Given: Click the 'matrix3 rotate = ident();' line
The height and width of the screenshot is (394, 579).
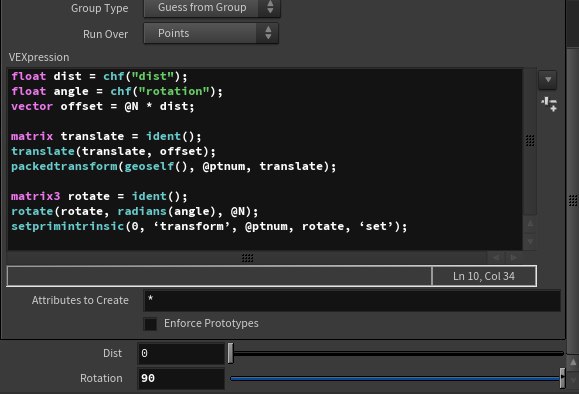Looking at the screenshot, I should tap(99, 196).
